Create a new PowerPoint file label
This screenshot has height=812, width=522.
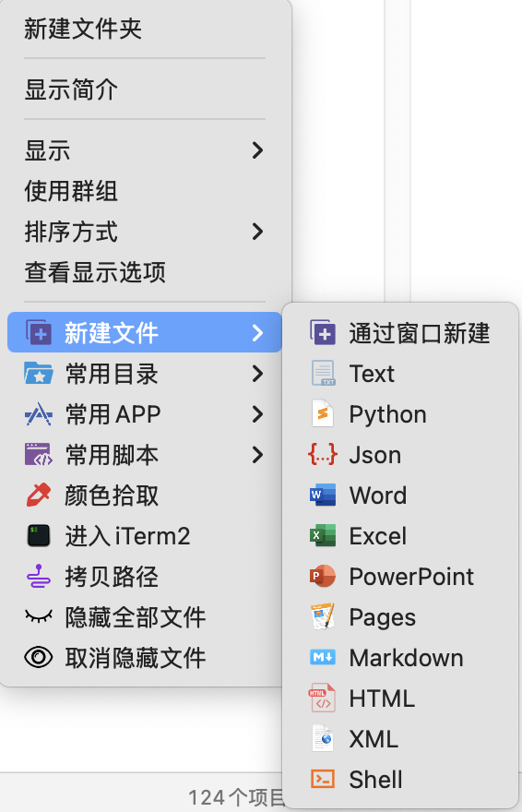tap(411, 577)
